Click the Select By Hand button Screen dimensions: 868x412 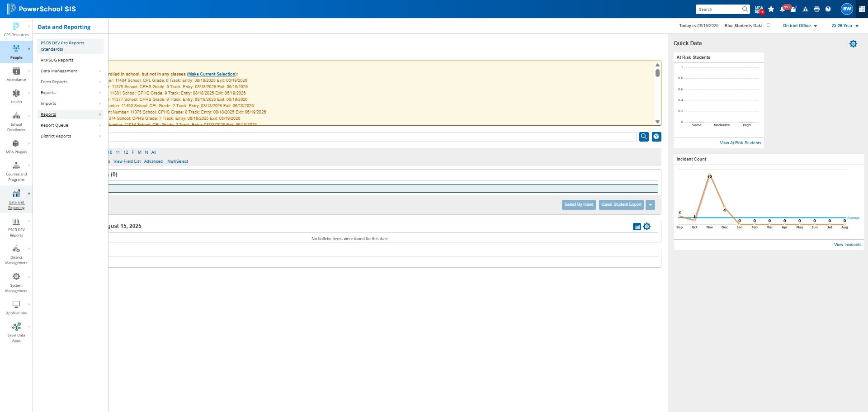[x=579, y=205]
